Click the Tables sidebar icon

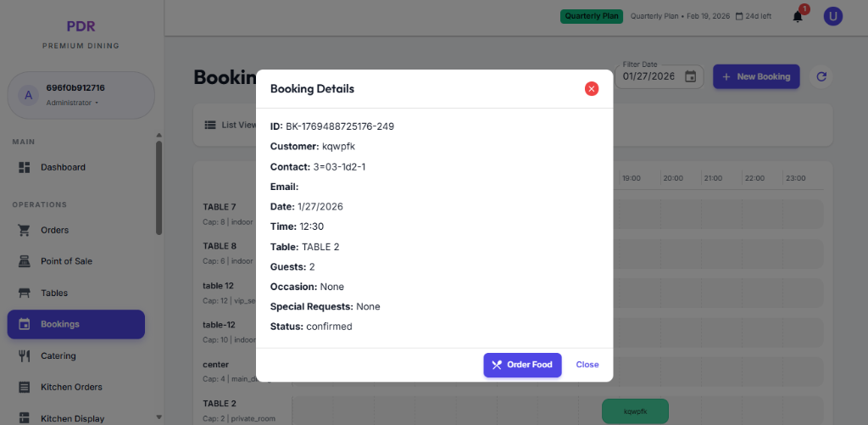pyautogui.click(x=25, y=293)
